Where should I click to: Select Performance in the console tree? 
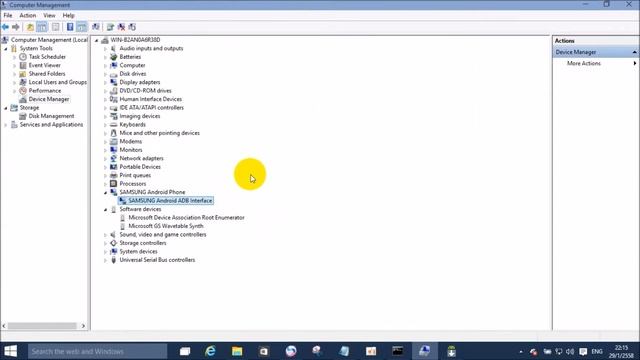(x=45, y=91)
